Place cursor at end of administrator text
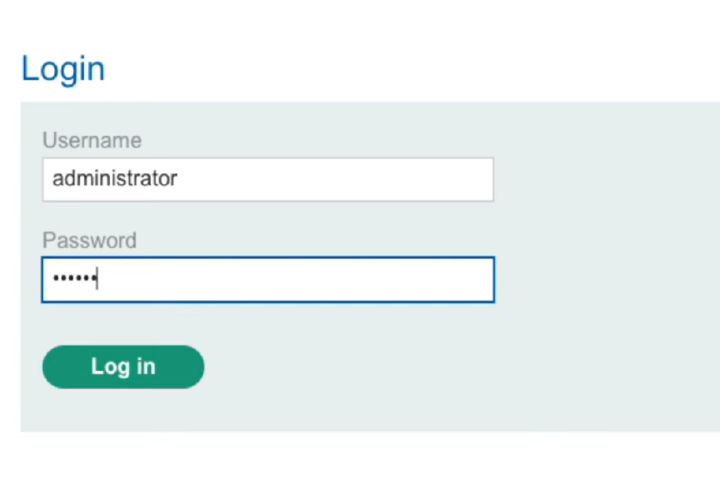This screenshot has height=477, width=720. (x=178, y=179)
